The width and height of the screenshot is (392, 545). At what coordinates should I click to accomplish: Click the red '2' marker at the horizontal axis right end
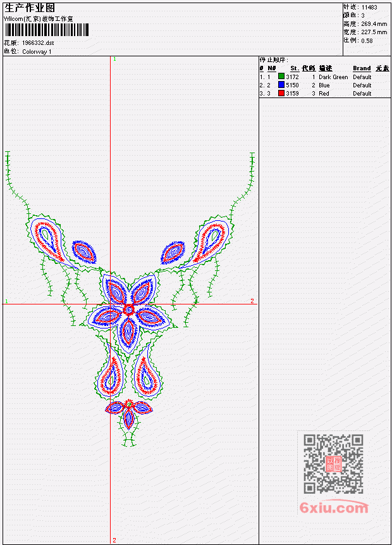point(252,301)
